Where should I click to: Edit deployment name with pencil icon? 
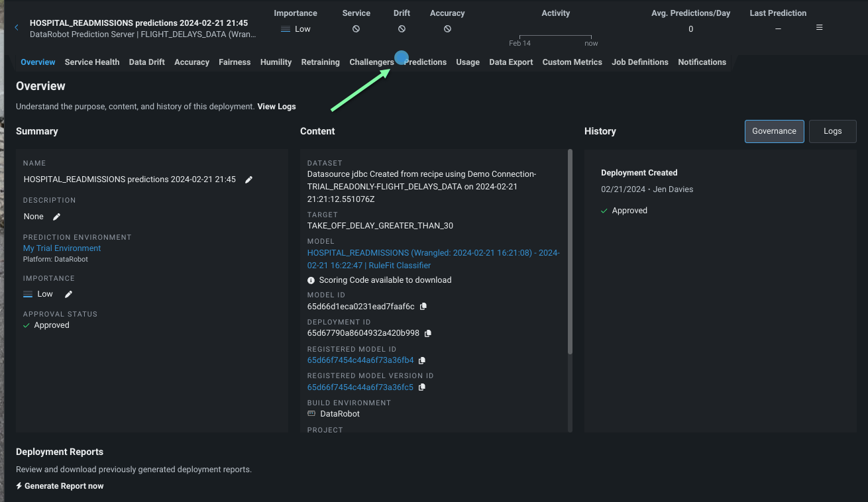coord(248,179)
